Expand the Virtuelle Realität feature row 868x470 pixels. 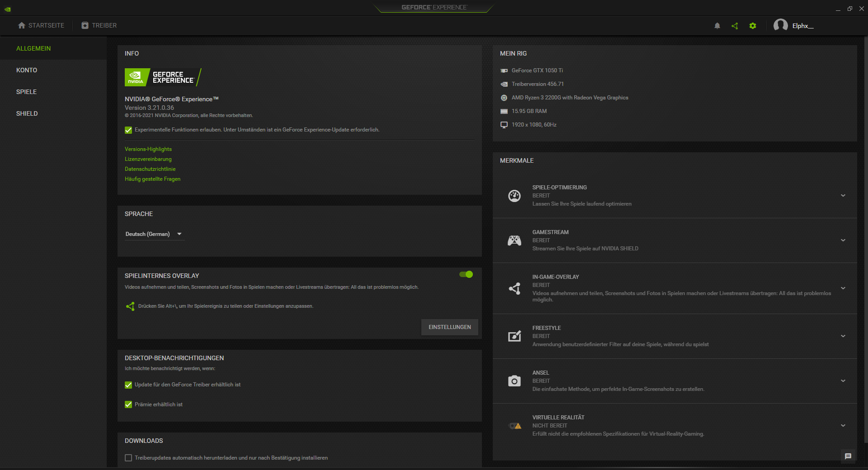(843, 426)
